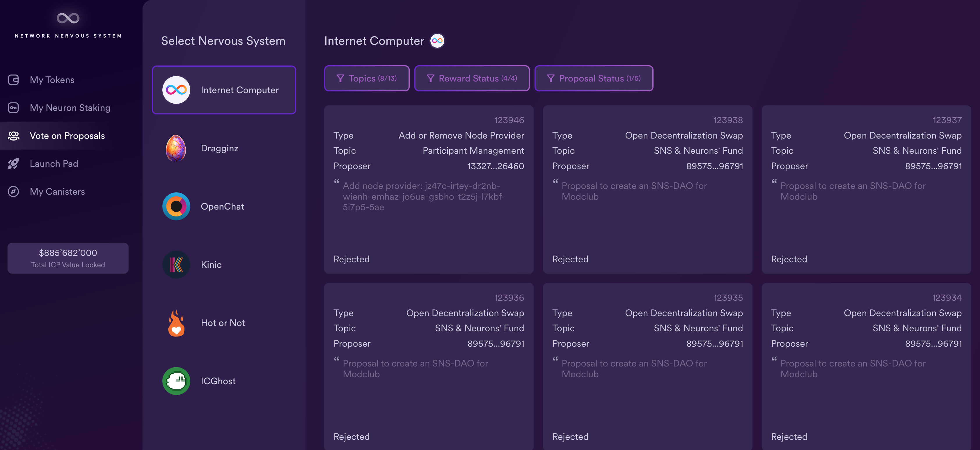Pick Hot or Not nervous system
Image resolution: width=980 pixels, height=450 pixels.
point(224,323)
